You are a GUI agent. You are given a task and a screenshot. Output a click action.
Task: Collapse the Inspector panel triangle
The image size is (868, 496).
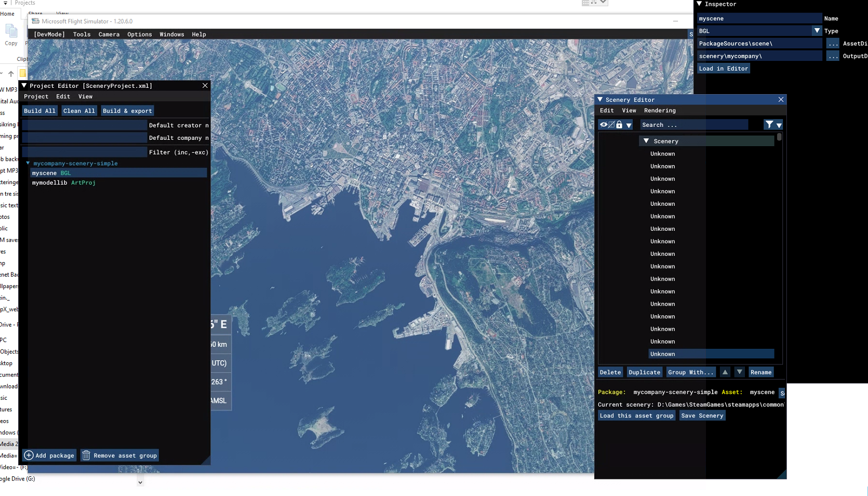click(x=699, y=4)
